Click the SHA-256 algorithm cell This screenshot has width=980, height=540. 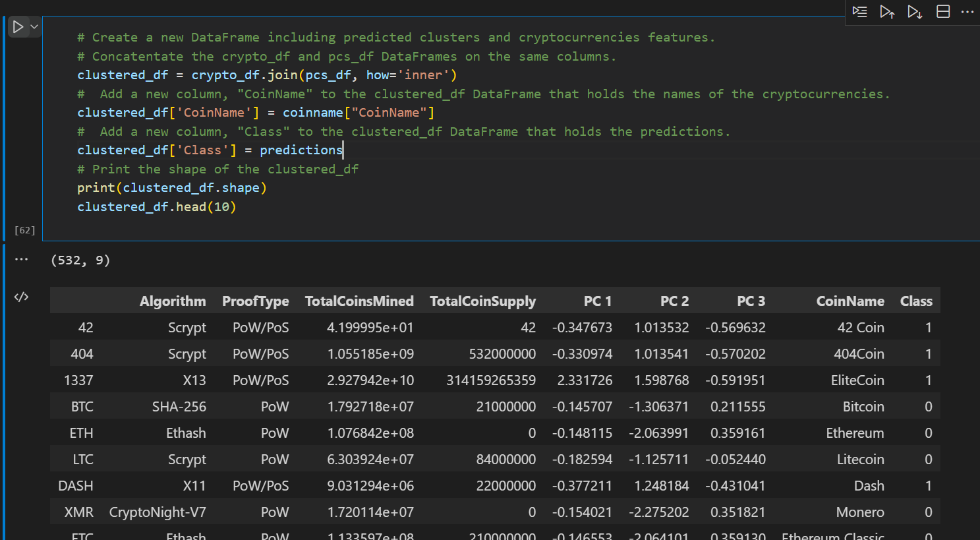coord(179,407)
